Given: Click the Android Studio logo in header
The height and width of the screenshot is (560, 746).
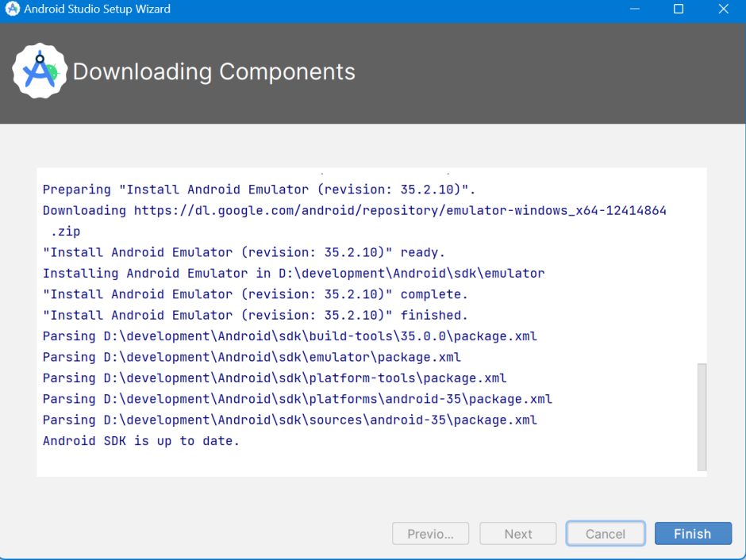Looking at the screenshot, I should click(40, 71).
